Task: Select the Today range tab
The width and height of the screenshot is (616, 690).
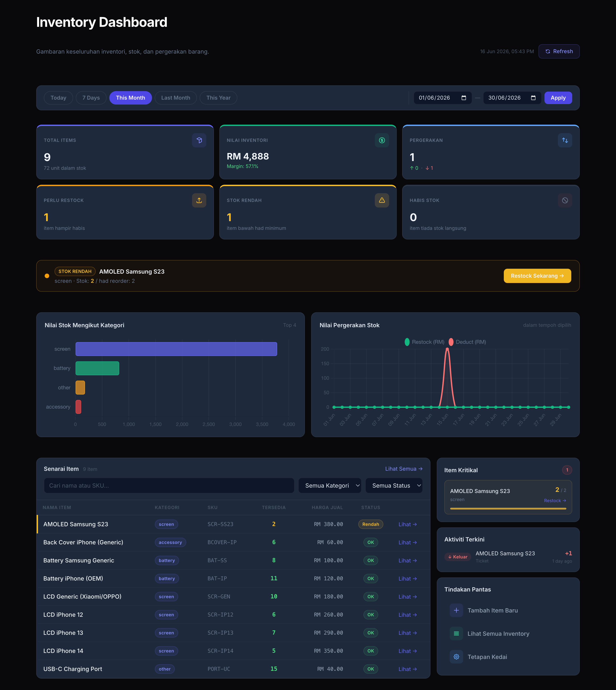Action: [58, 98]
